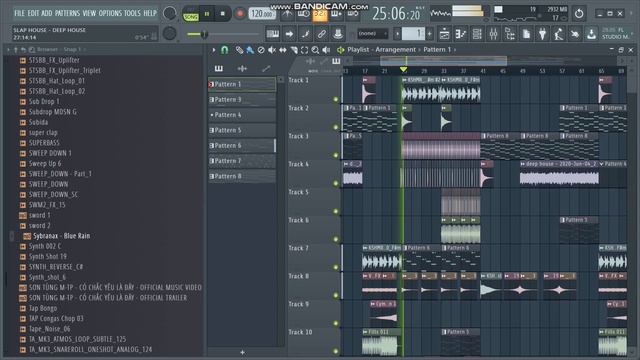
Task: Click the download arrow icon in toolbar
Action: 591,34
